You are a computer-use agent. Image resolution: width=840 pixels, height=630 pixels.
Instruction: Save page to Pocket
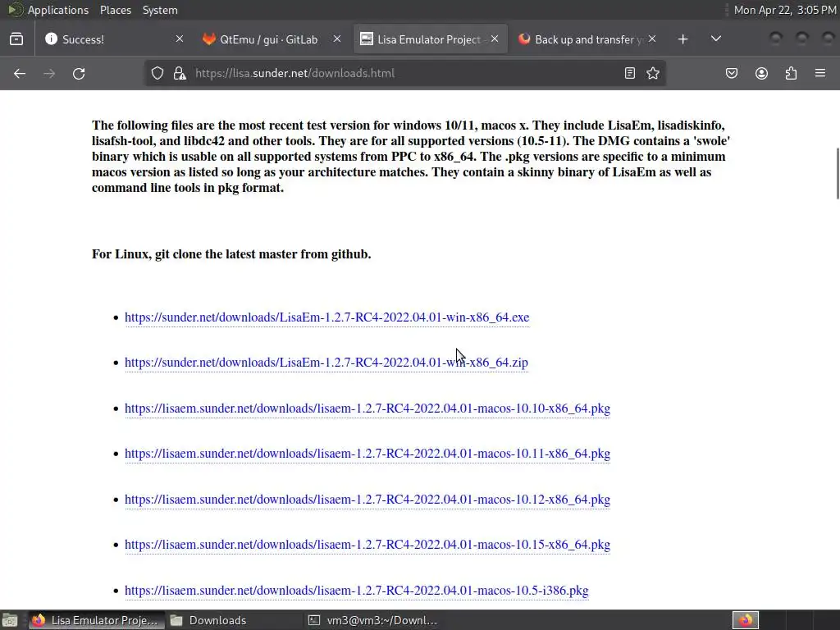[x=732, y=73]
